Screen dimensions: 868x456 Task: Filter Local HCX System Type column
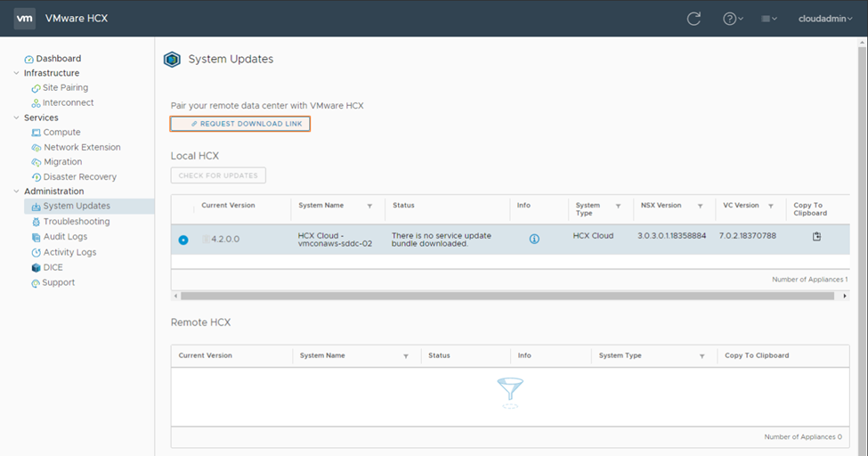pyautogui.click(x=619, y=206)
